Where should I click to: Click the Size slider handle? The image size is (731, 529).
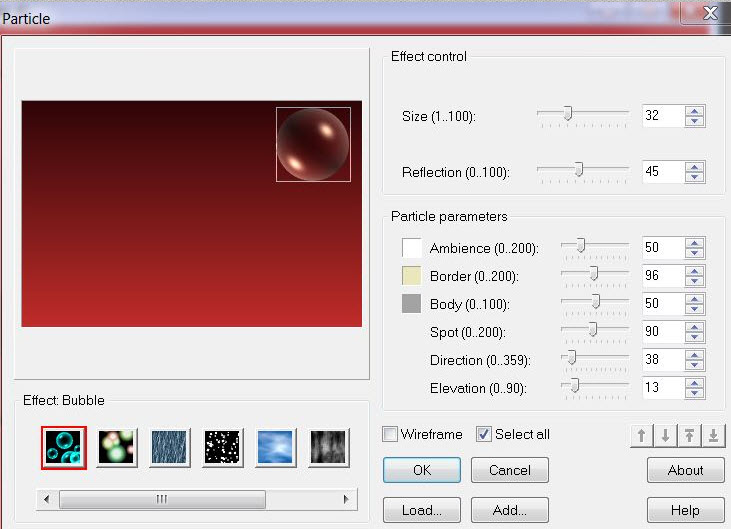click(567, 113)
